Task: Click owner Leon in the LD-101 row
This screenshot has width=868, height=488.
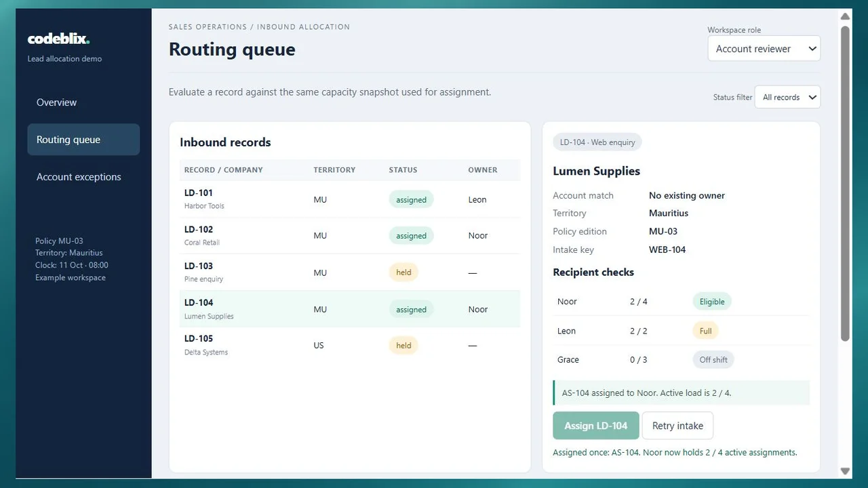Action: [477, 200]
